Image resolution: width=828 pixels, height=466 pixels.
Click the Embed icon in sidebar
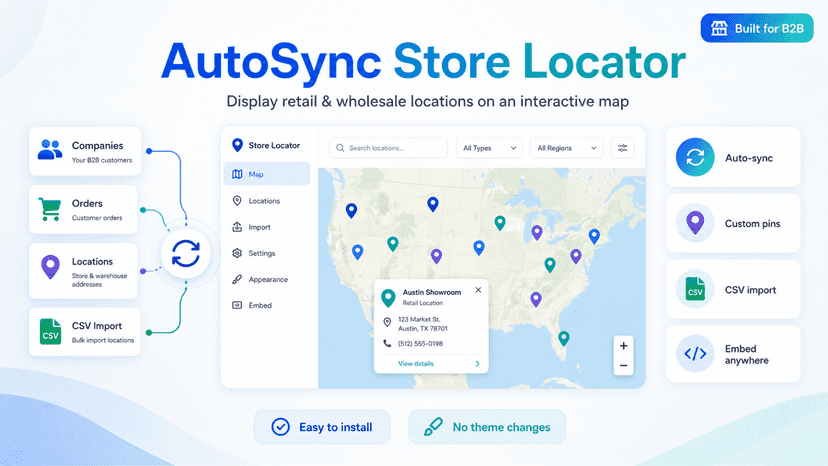coord(237,305)
